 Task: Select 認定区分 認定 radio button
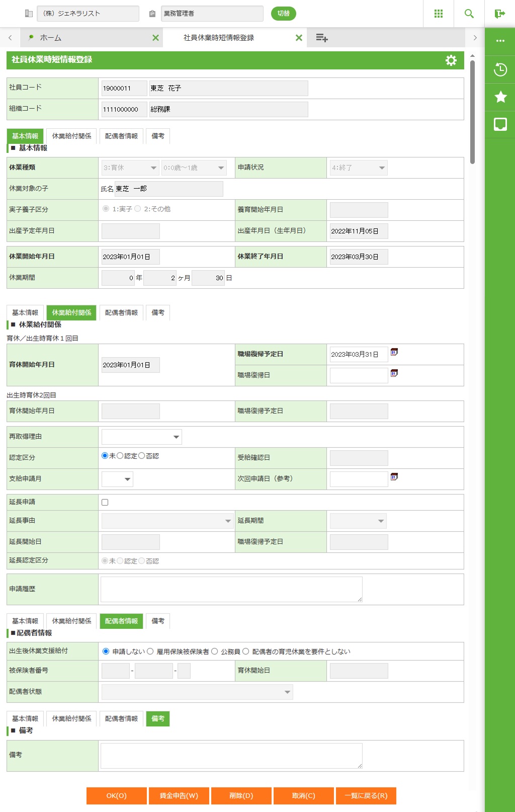click(120, 456)
